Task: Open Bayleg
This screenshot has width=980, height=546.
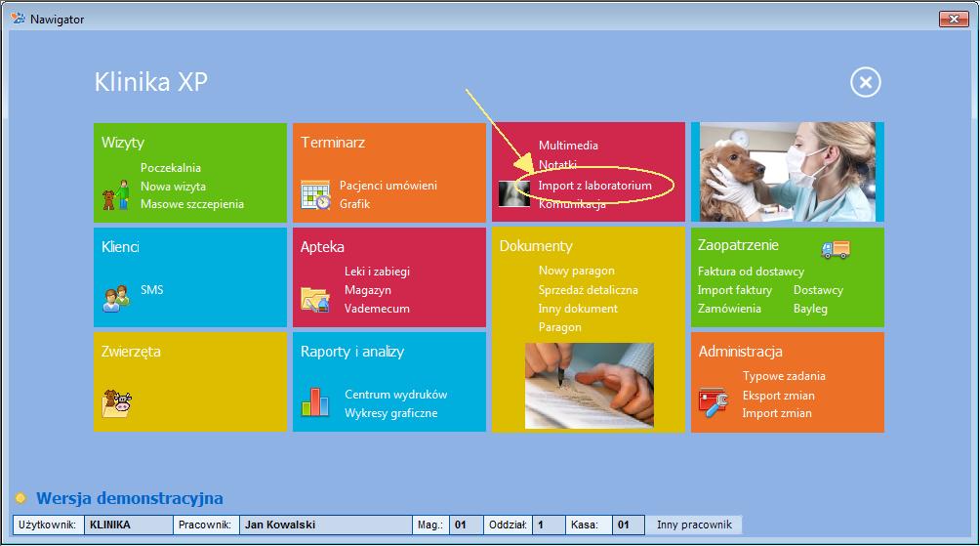Action: pyautogui.click(x=810, y=309)
